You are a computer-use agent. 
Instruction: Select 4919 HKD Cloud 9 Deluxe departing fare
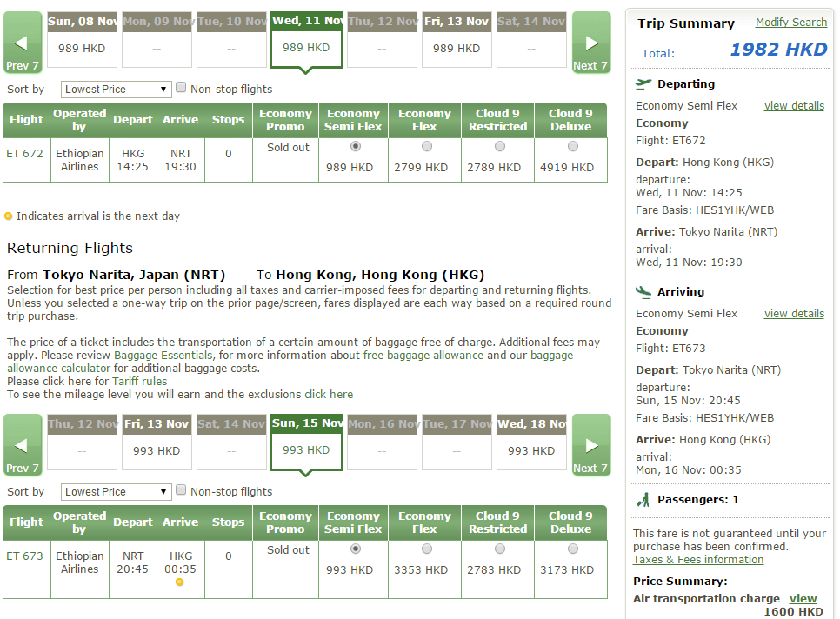pyautogui.click(x=572, y=147)
